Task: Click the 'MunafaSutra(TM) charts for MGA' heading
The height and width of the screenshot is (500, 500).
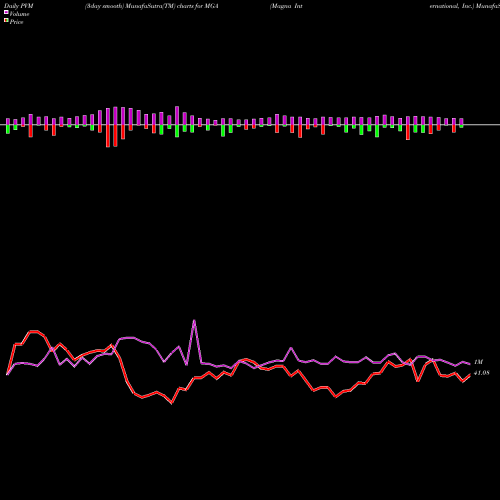Action: (x=172, y=6)
